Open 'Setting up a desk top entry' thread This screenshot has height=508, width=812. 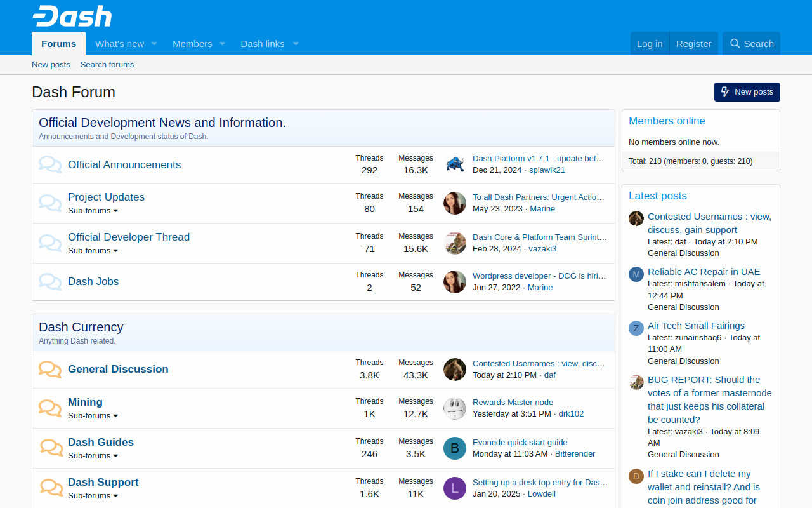[x=540, y=483]
